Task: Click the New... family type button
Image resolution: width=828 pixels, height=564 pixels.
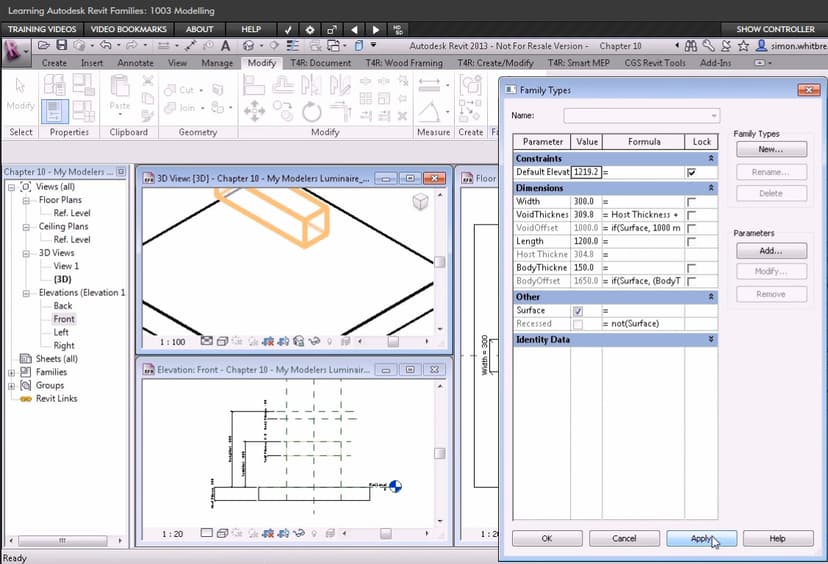Action: [x=771, y=149]
